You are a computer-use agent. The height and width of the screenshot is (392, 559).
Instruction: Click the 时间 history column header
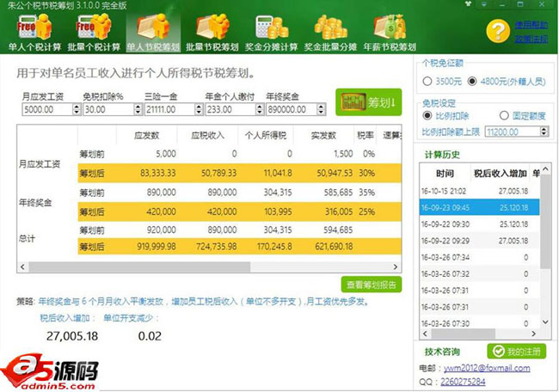pos(445,174)
